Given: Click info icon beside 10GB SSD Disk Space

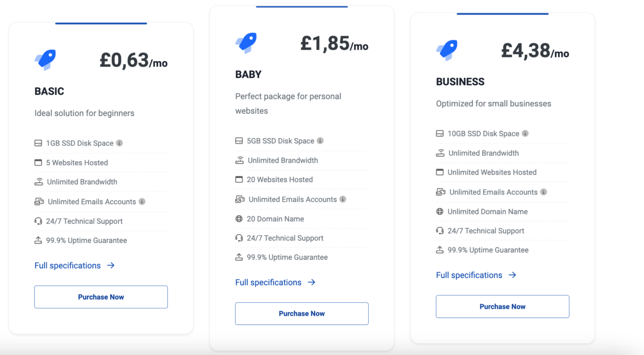Looking at the screenshot, I should [x=525, y=133].
